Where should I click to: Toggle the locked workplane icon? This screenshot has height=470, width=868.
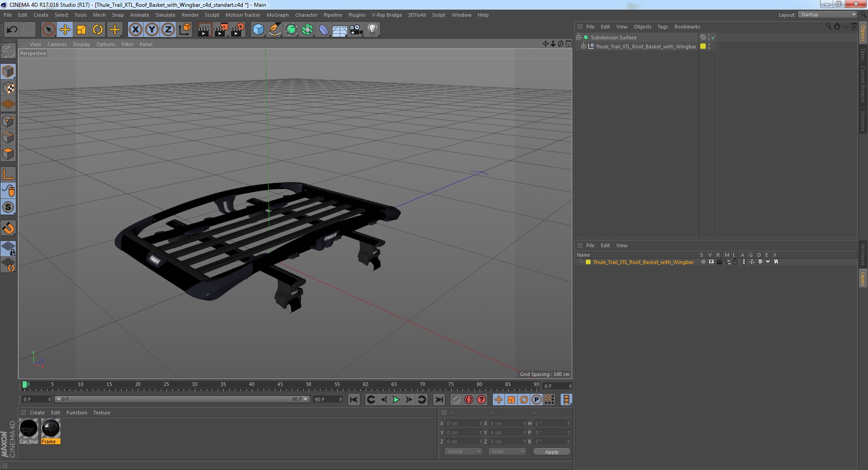[8, 248]
